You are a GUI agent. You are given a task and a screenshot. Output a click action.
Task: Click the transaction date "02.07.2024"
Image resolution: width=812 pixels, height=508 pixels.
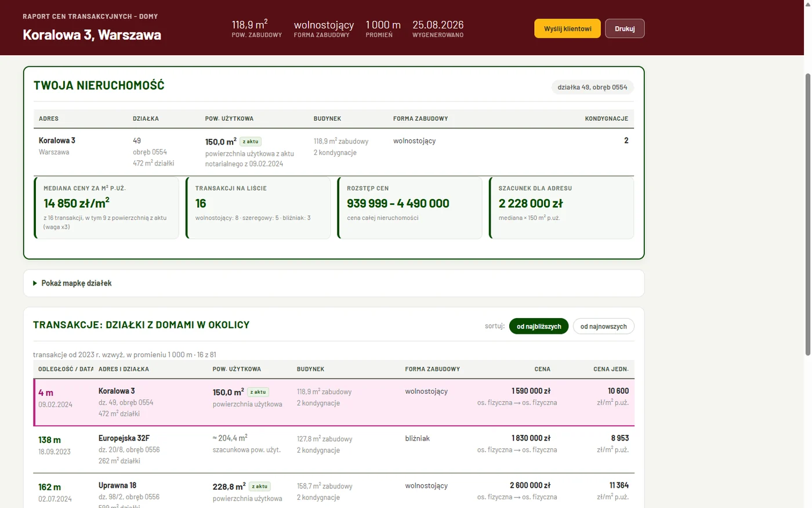pyautogui.click(x=55, y=499)
